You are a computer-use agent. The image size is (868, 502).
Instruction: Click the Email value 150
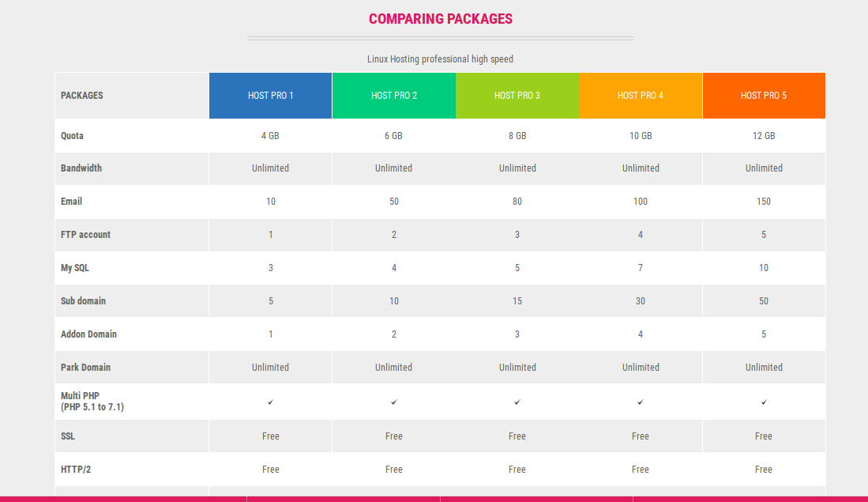(764, 201)
